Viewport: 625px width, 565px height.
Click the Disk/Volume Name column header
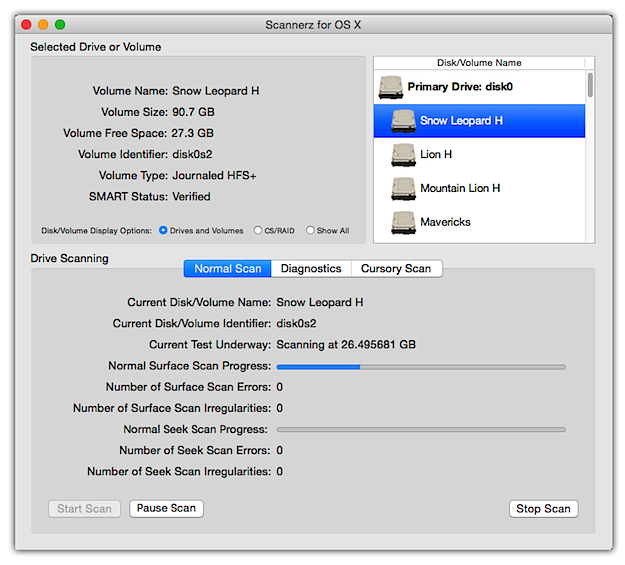479,63
